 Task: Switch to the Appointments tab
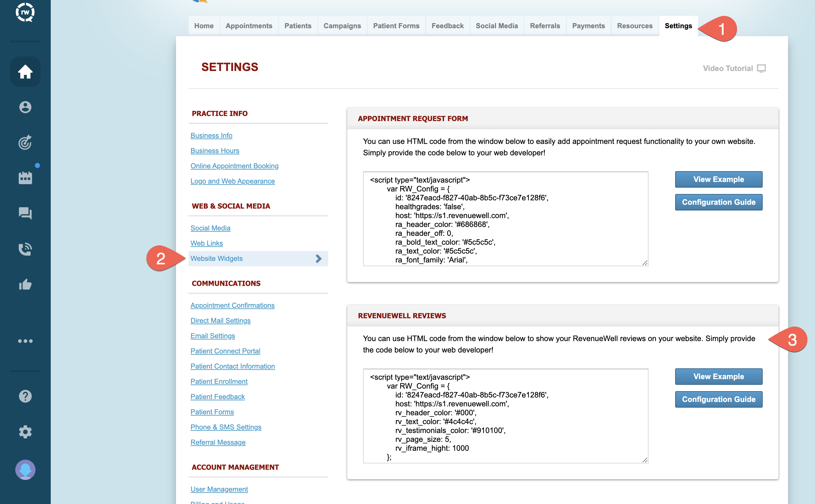coord(249,26)
